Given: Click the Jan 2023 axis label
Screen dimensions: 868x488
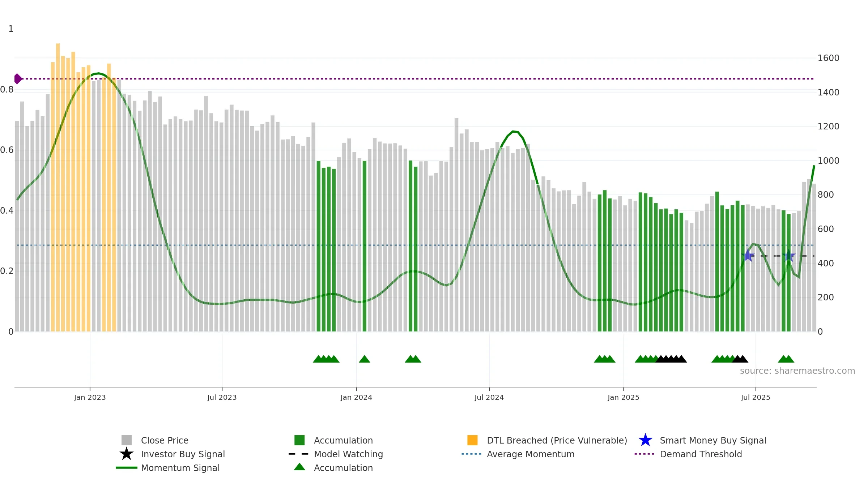Looking at the screenshot, I should pos(90,398).
